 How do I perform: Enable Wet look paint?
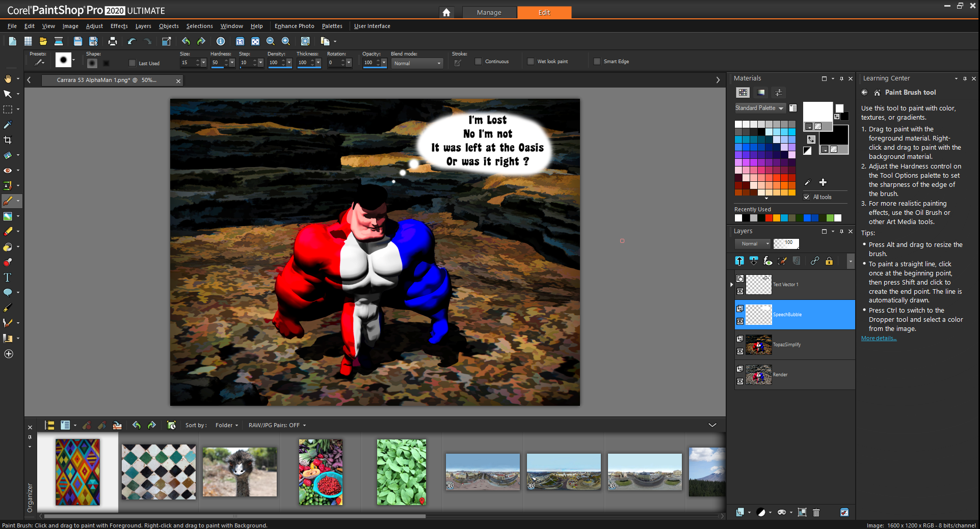pyautogui.click(x=531, y=61)
